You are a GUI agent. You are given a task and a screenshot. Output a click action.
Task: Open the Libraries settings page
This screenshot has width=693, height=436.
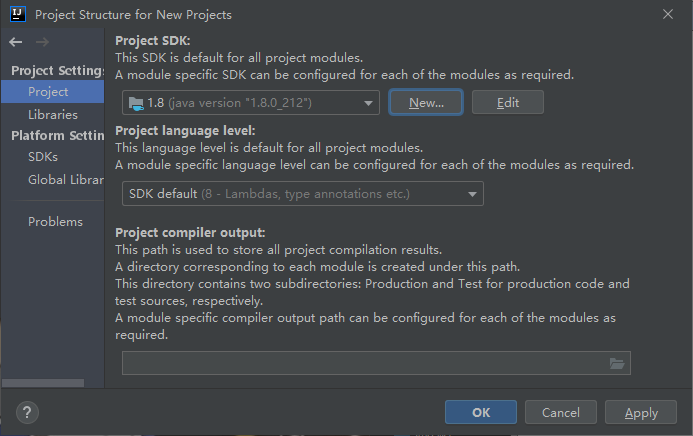52,114
